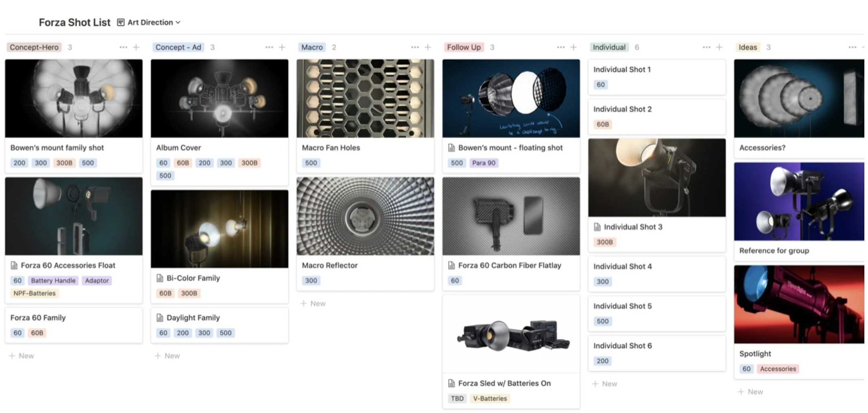Select the Follow Up group label

coord(464,47)
